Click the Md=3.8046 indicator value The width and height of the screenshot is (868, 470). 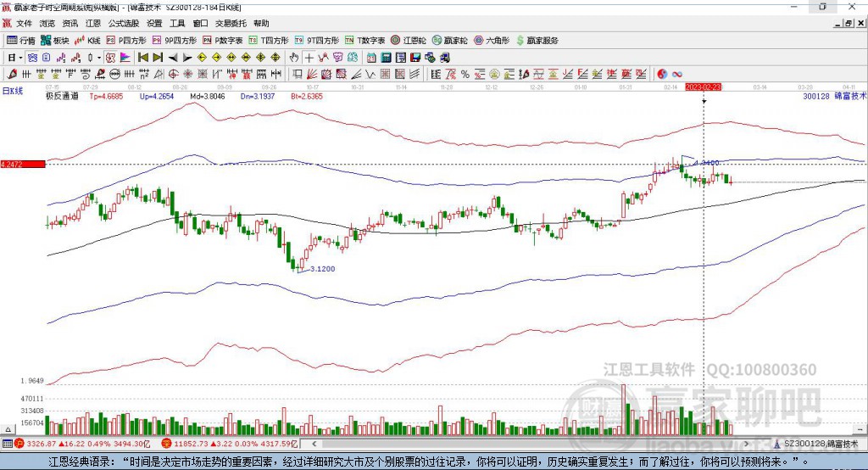tap(208, 96)
